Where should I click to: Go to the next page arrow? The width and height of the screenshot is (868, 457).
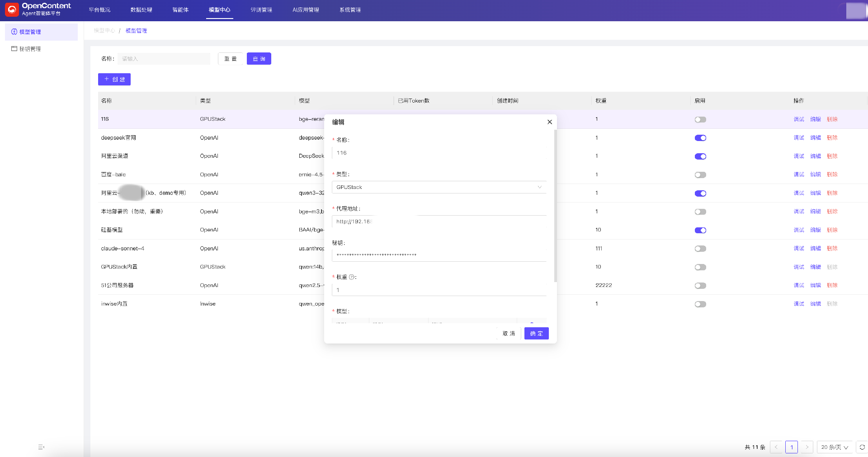(807, 447)
